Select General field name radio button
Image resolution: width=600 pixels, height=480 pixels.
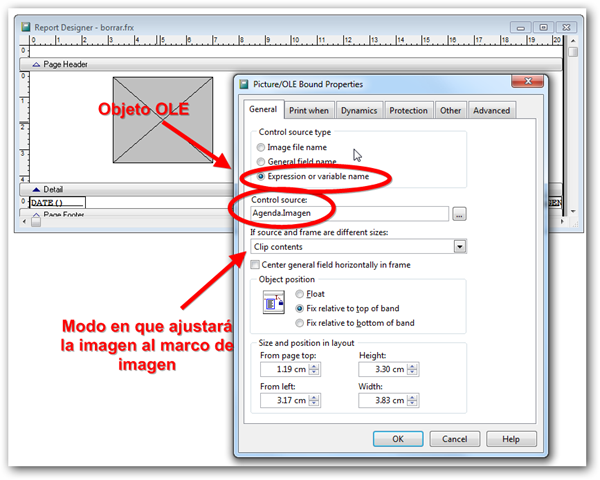[x=261, y=162]
